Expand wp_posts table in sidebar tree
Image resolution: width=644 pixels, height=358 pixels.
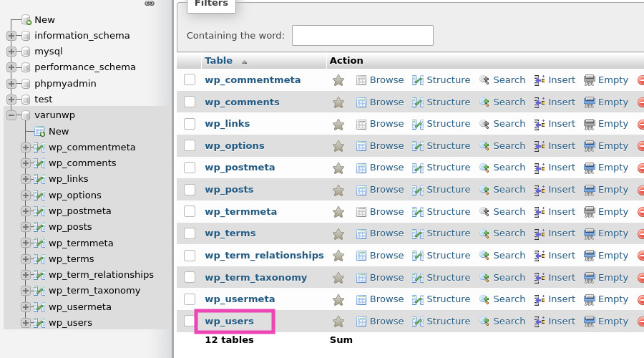(x=26, y=227)
